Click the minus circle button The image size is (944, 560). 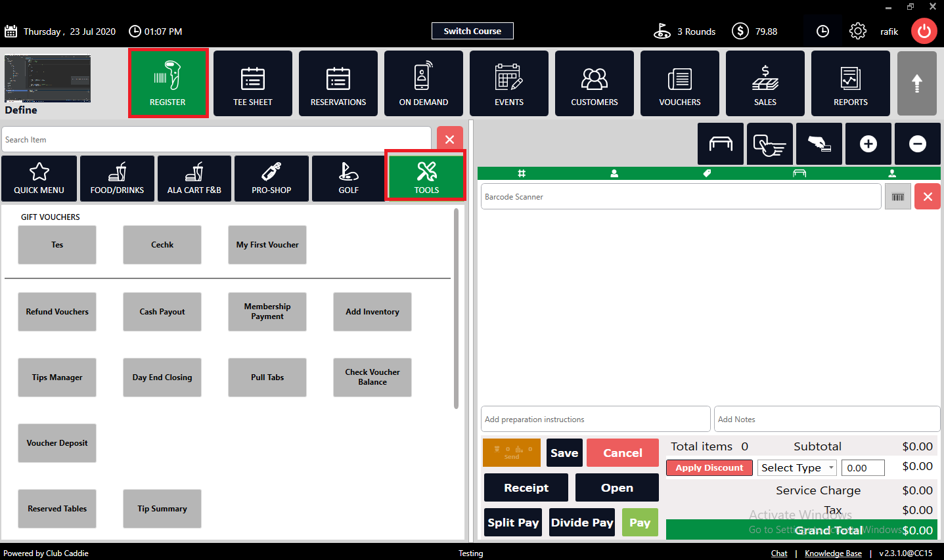pyautogui.click(x=918, y=144)
